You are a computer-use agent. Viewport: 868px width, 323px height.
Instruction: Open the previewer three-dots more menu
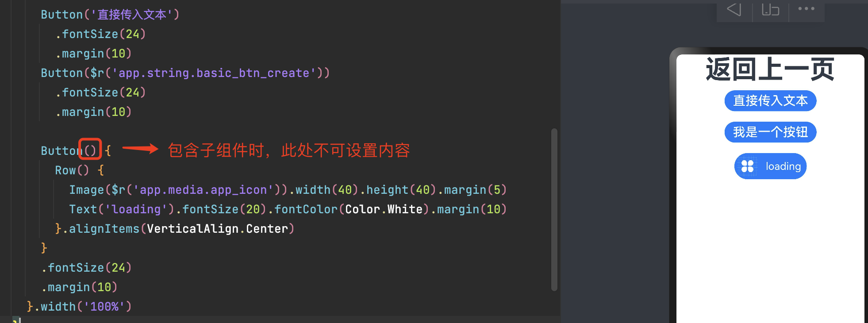click(806, 9)
